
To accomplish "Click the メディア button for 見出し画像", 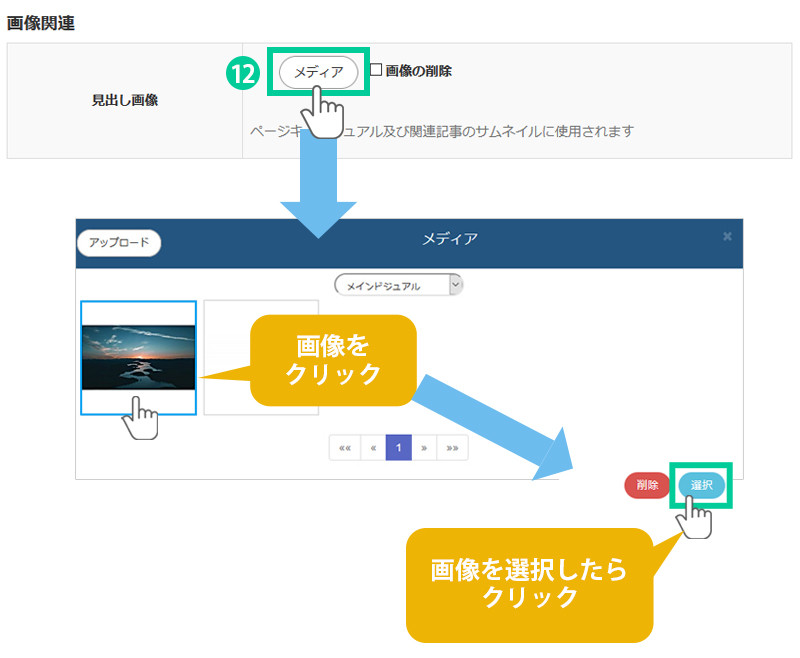I will [x=318, y=72].
